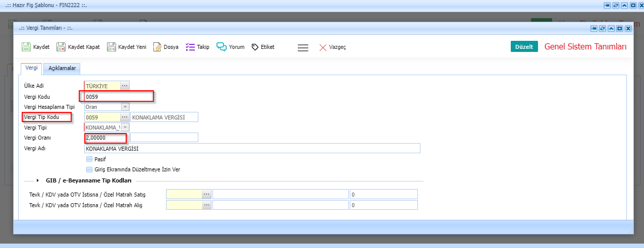This screenshot has height=248, width=644.
Task: Open Vergi Hesaplama Tipi dropdown
Action: tap(125, 107)
